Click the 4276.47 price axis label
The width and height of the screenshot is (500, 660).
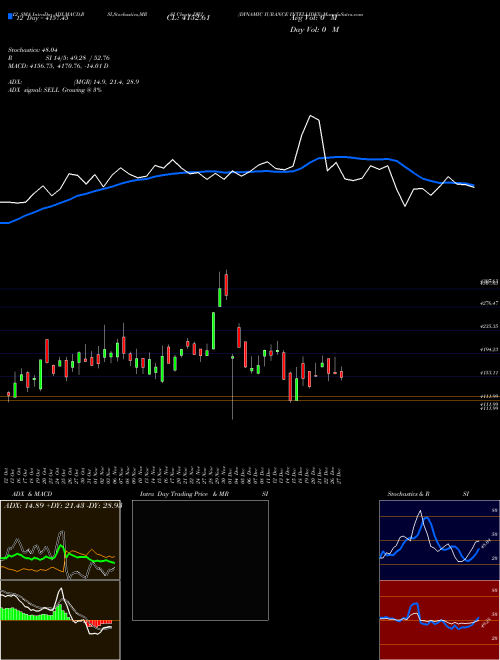(x=489, y=303)
